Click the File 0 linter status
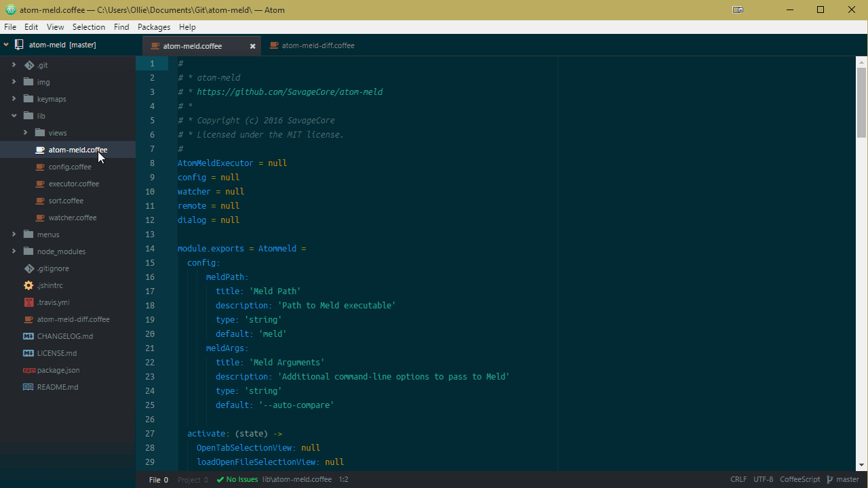 click(159, 480)
